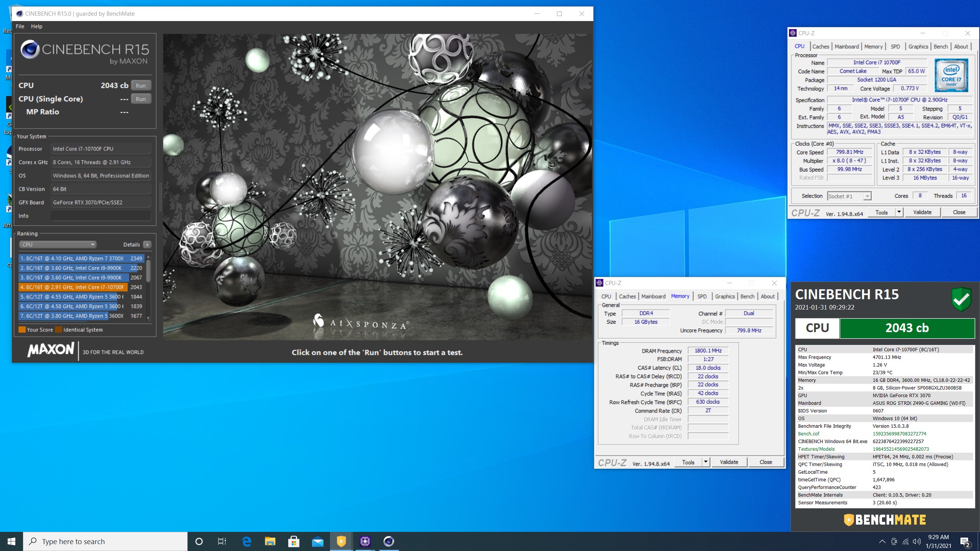
Task: Expand Tools dropdown arrow in Memory CPU-Z
Action: [x=706, y=462]
